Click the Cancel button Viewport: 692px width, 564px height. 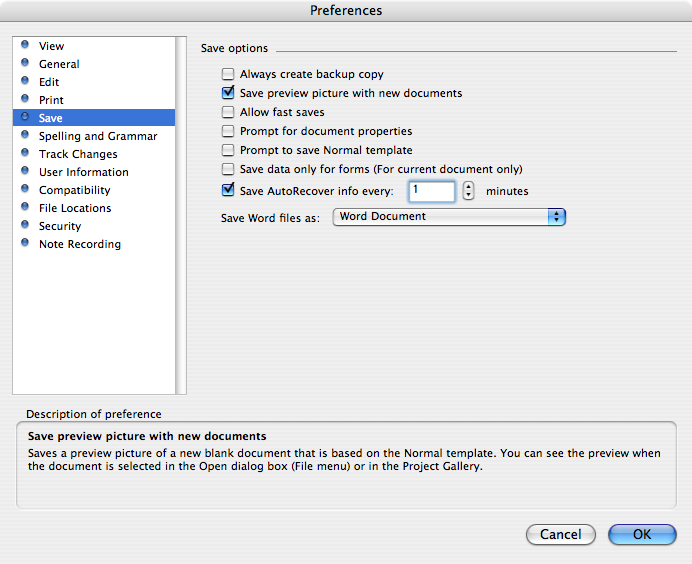(560, 534)
